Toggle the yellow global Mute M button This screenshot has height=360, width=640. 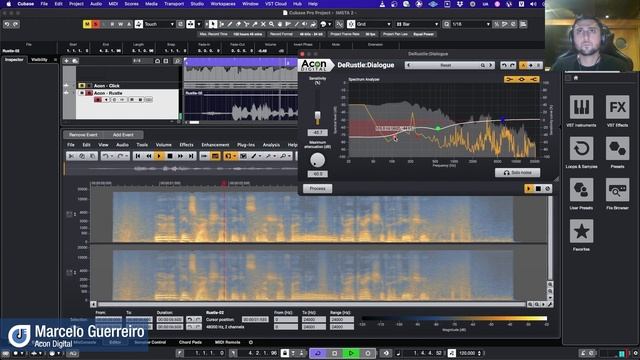tap(87, 24)
